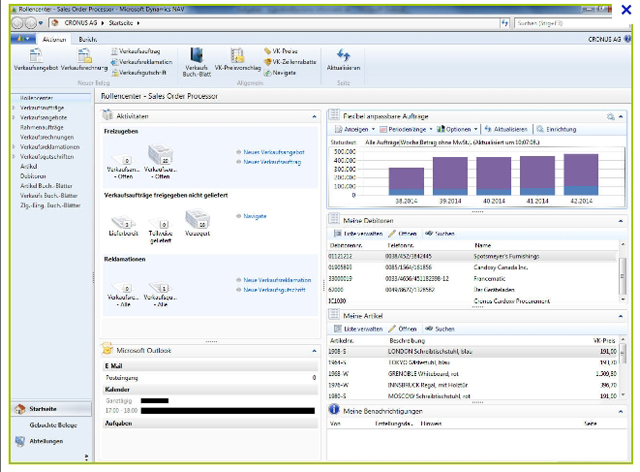Collapse the Microsoft Outlook panel
Image resolution: width=640 pixels, height=472 pixels.
point(314,351)
